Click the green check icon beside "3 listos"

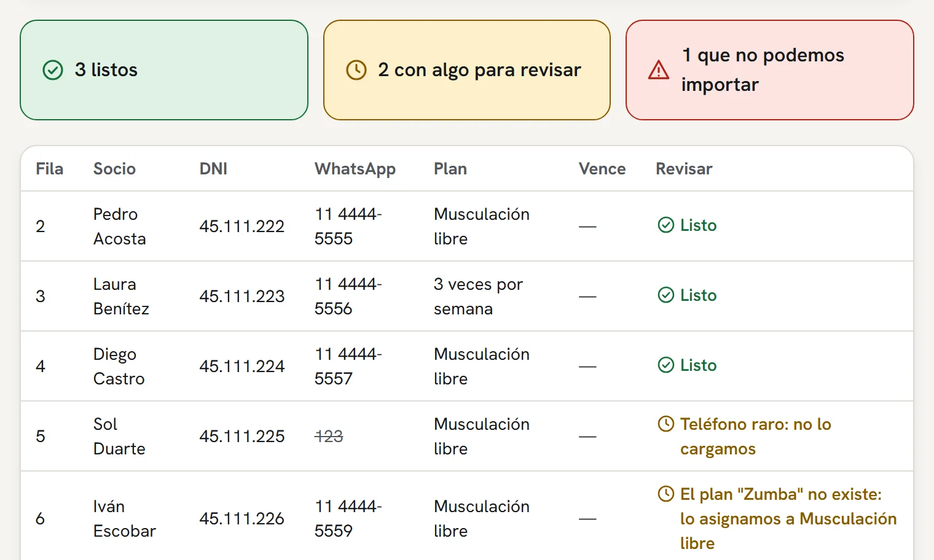(53, 70)
